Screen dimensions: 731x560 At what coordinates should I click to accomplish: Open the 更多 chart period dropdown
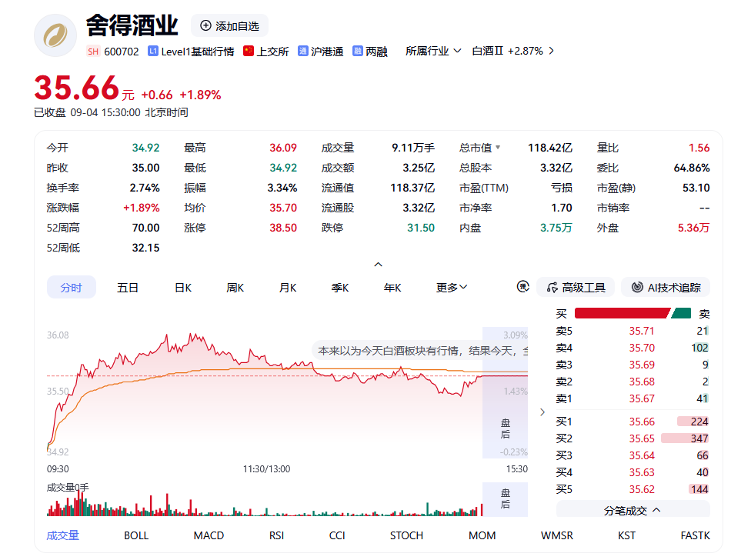[451, 288]
